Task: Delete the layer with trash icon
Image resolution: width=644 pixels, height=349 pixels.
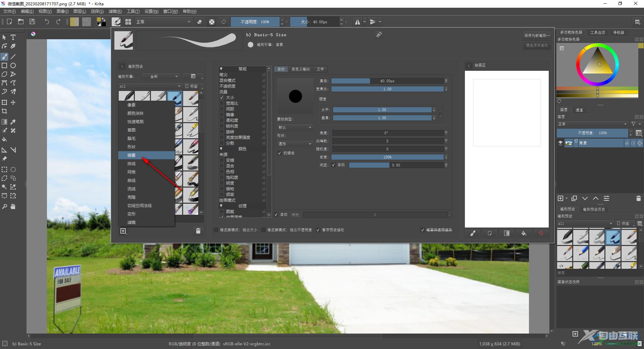Action: coord(638,198)
